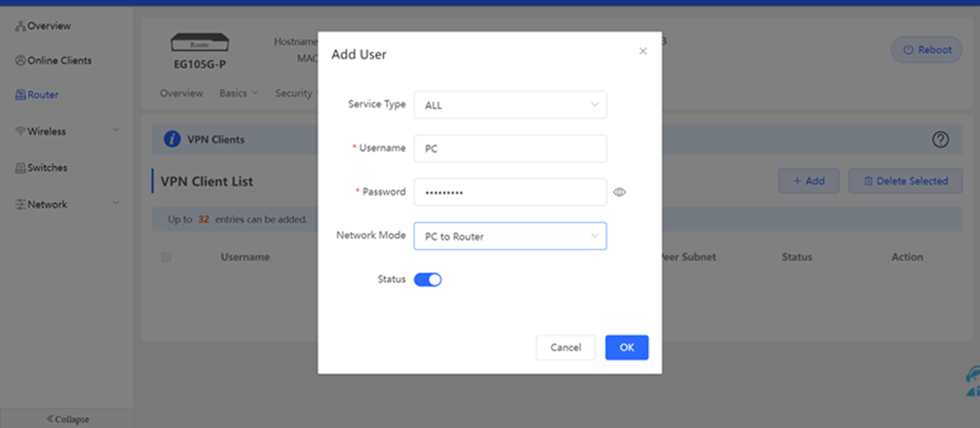
Task: Open Switches in the sidebar
Action: [42, 168]
